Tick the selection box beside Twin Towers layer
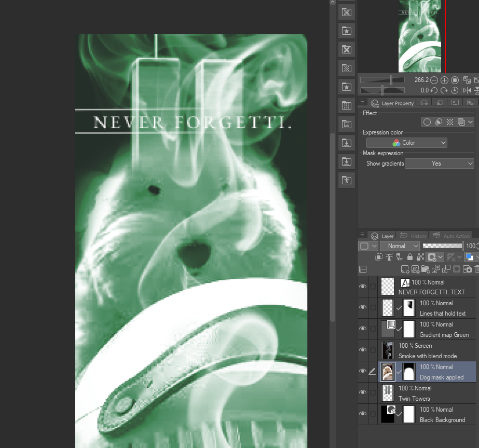Image resolution: width=479 pixels, height=448 pixels. [373, 392]
